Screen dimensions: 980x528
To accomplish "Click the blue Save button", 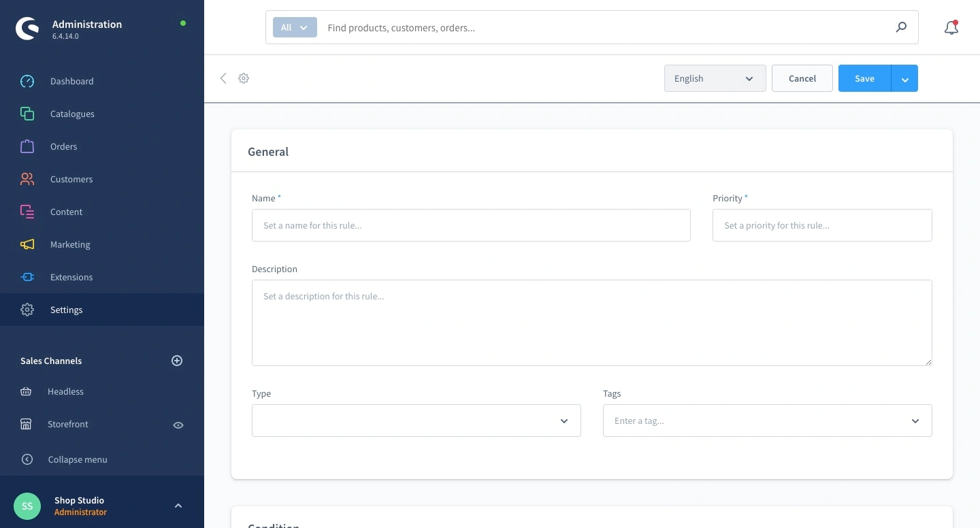I will tap(864, 78).
